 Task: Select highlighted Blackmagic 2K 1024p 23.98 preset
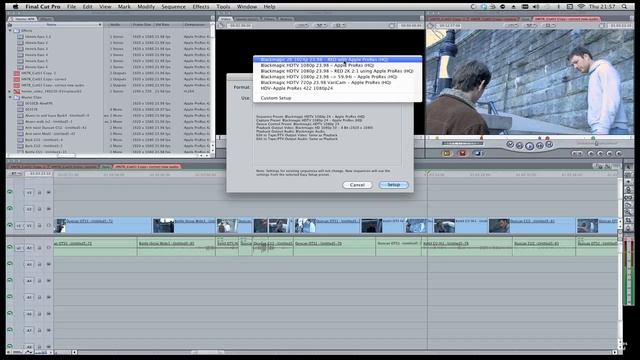pos(338,60)
